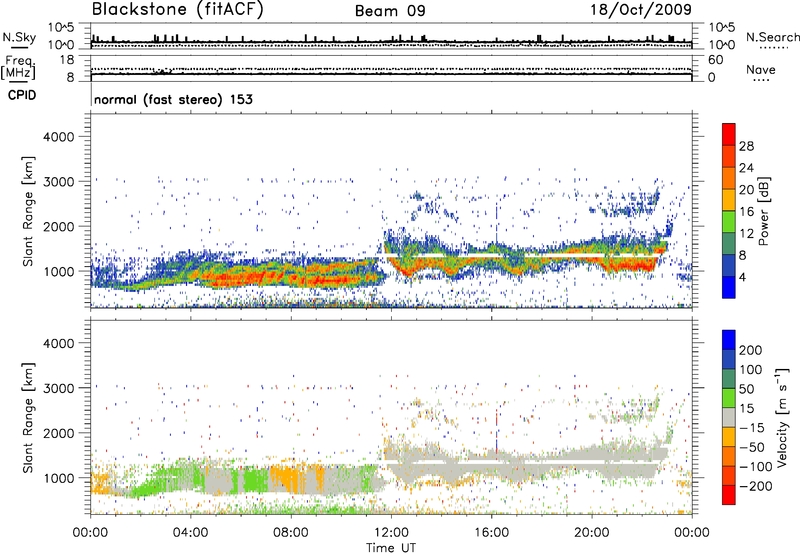This screenshot has width=800, height=554.
Task: Click the 20:00 time axis tick label
Action: (x=592, y=533)
